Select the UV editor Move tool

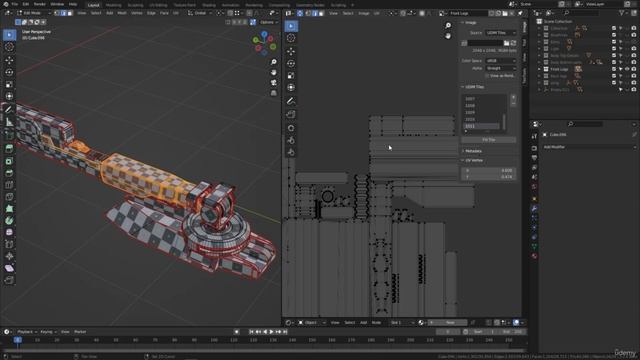[291, 51]
